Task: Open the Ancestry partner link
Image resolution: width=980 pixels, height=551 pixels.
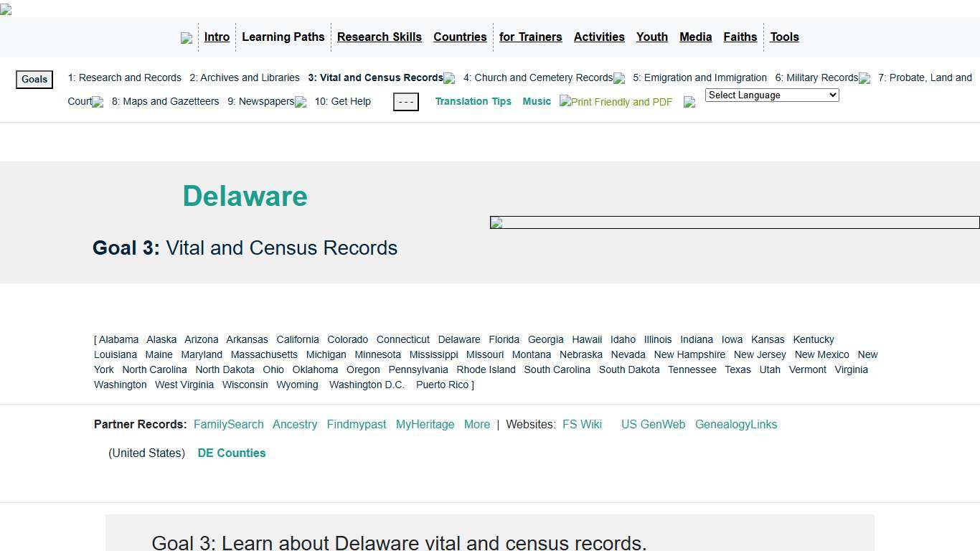Action: tap(295, 424)
